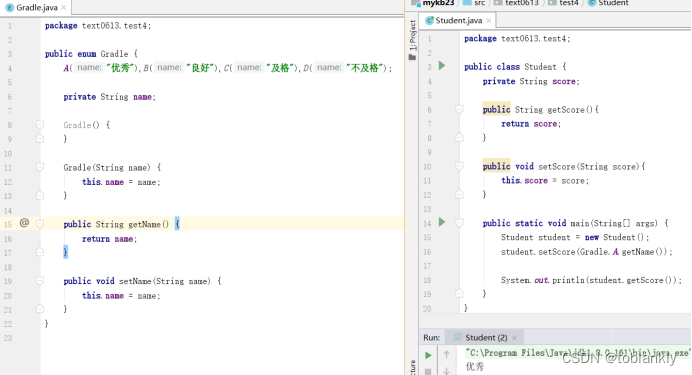This screenshot has height=375, width=692.
Task: Click line number 16 in Student.java gutter
Action: click(427, 252)
